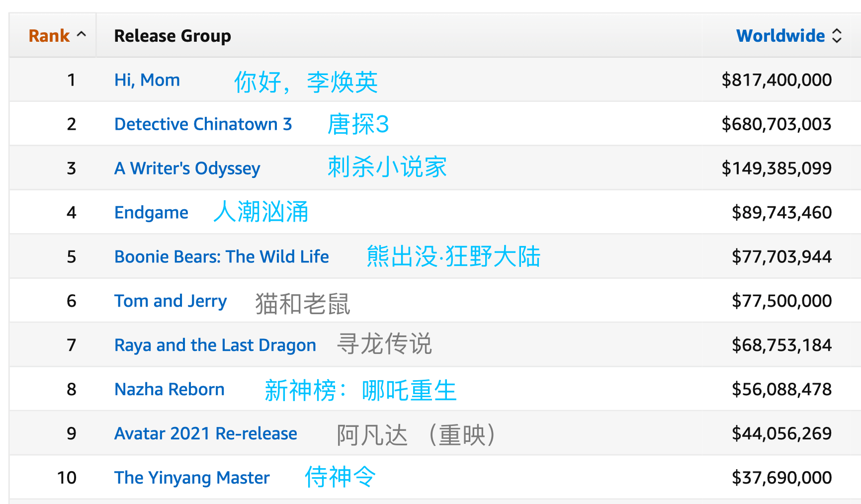
Task: Open Detective Chinatown 3 link
Action: (203, 124)
